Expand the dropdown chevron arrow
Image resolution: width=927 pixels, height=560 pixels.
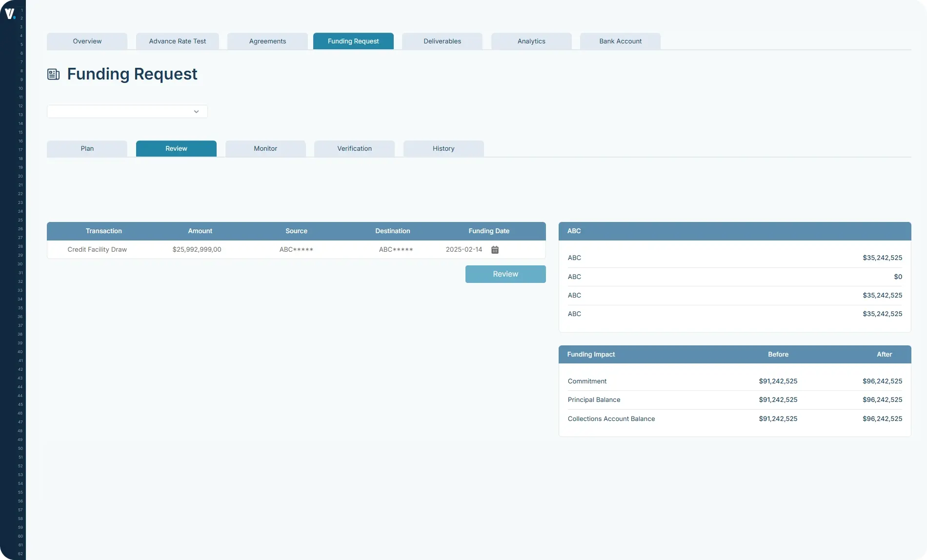[196, 111]
